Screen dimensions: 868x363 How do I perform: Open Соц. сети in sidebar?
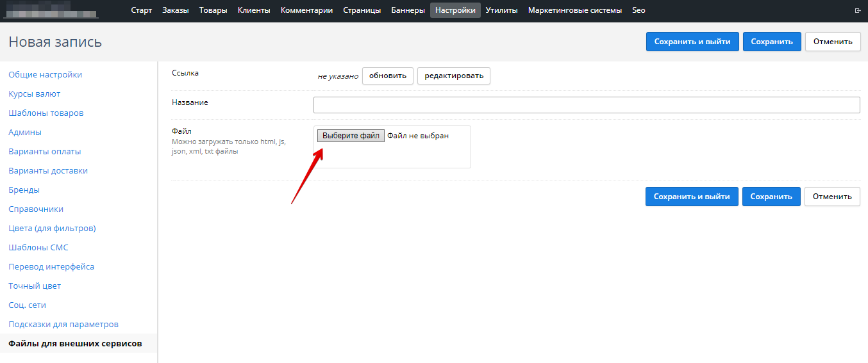point(28,305)
